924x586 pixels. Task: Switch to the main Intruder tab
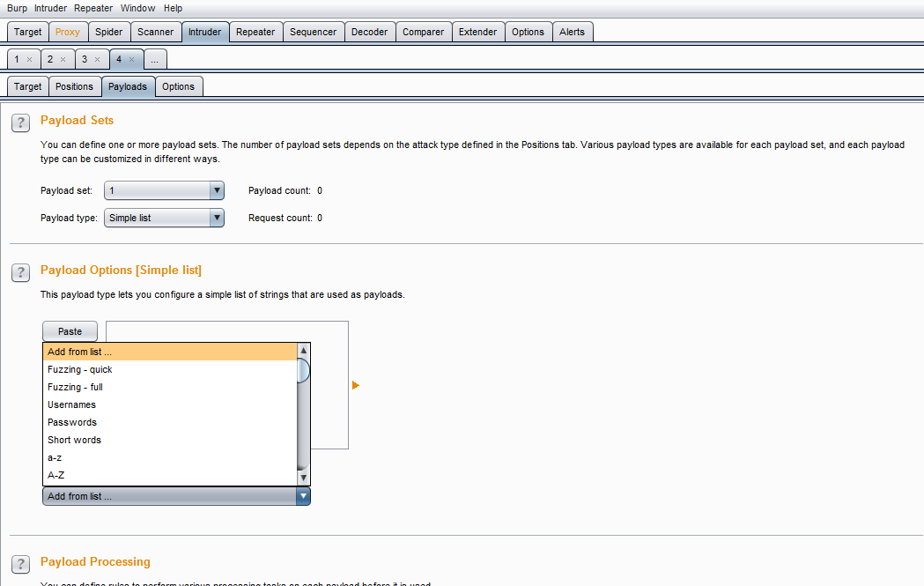click(205, 32)
